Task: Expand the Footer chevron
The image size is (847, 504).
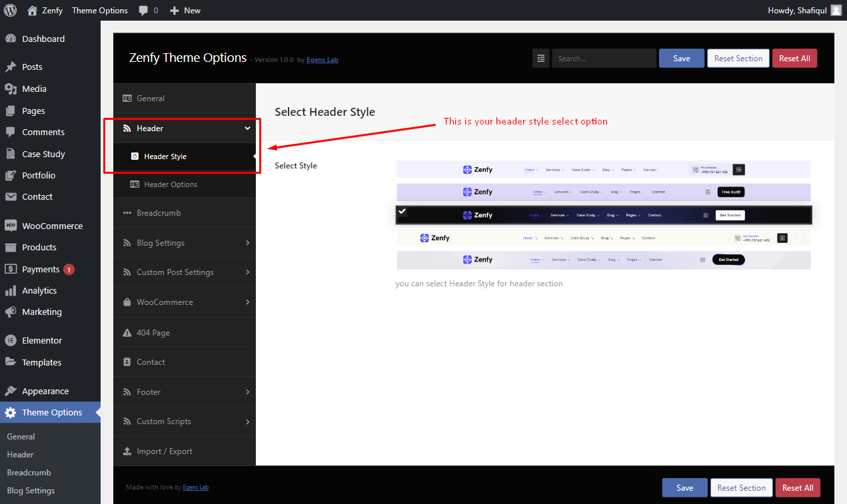Action: (248, 392)
